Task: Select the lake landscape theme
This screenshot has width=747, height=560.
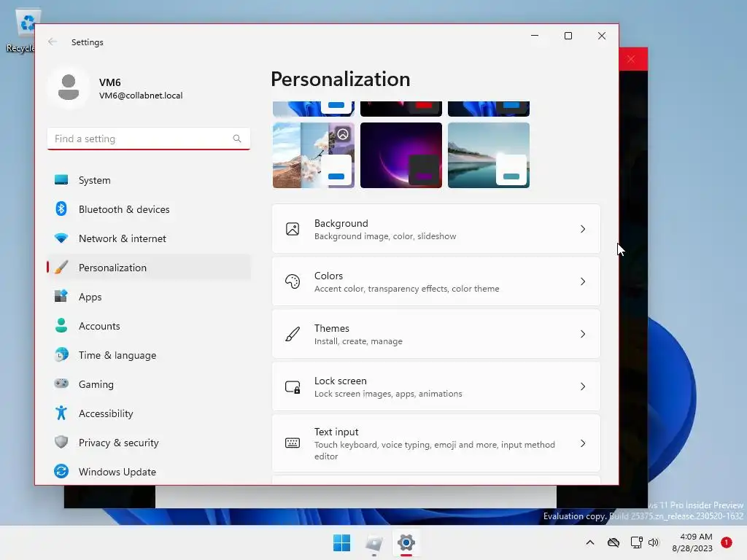Action: click(x=489, y=155)
